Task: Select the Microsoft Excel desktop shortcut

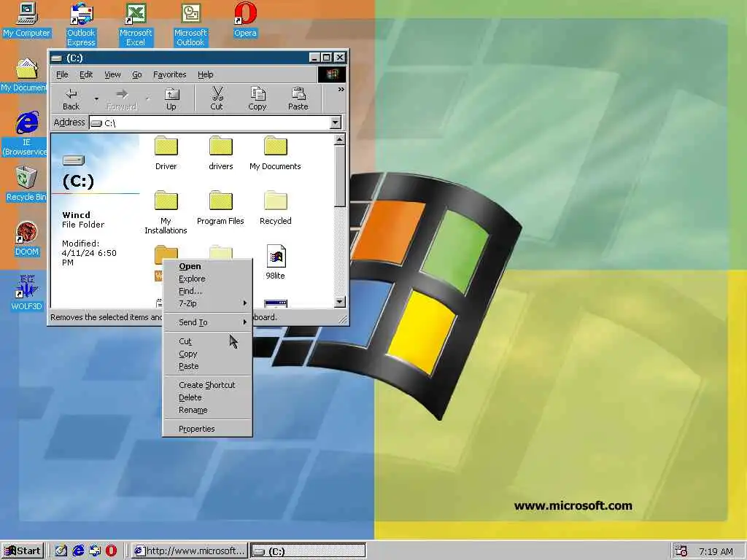Action: click(x=136, y=25)
